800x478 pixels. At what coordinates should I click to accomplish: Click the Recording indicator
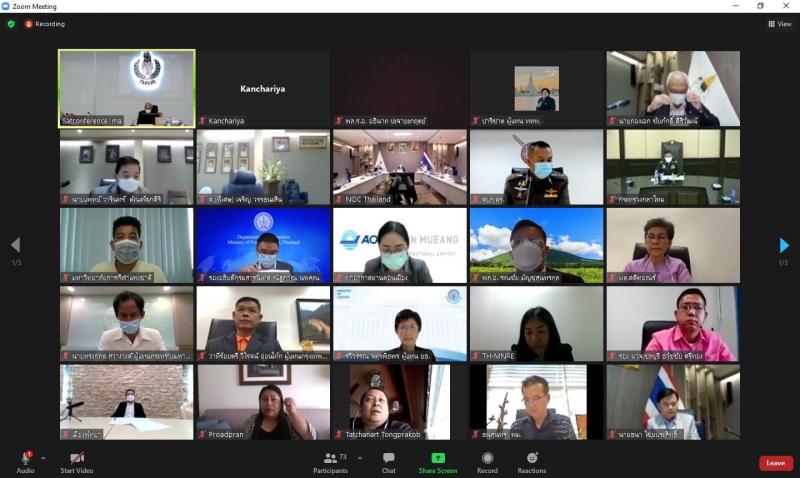tap(45, 24)
